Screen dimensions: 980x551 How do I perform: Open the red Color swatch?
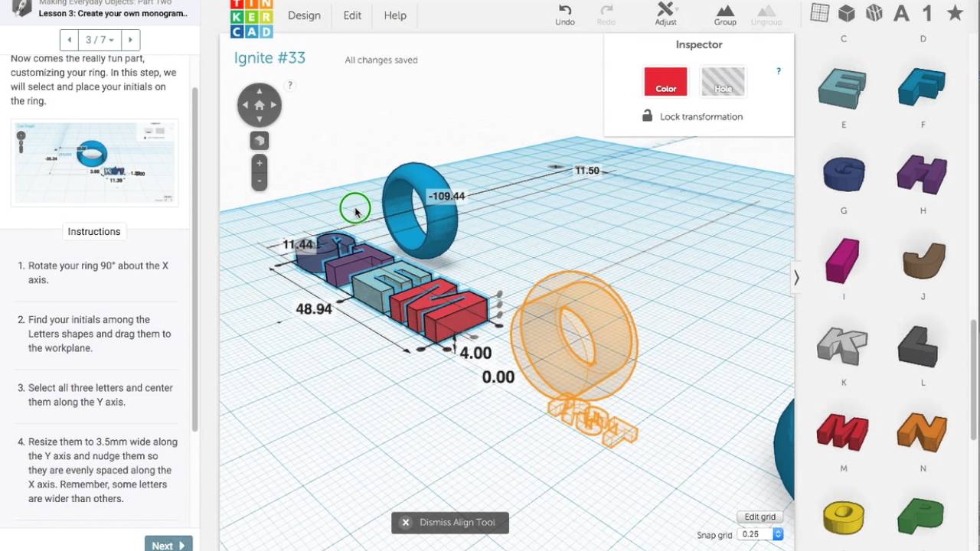tap(665, 82)
